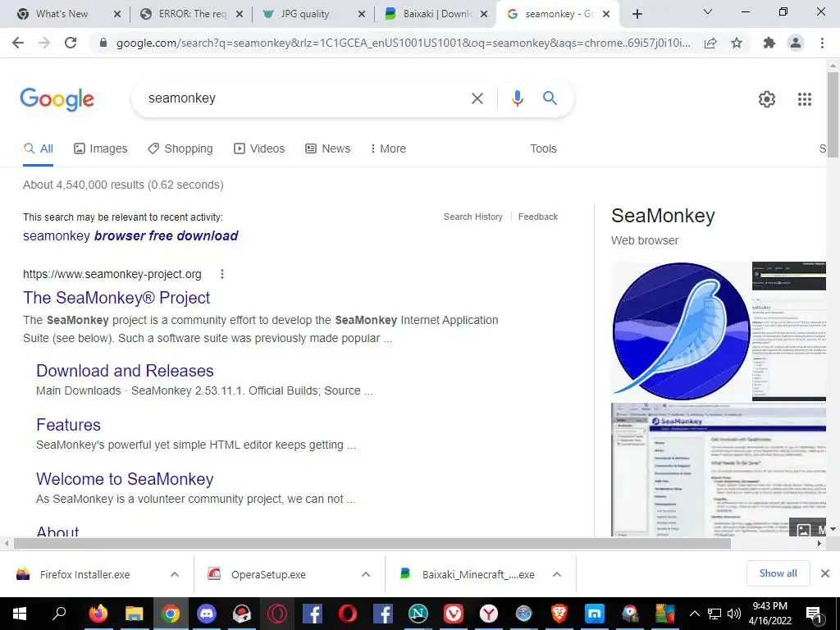
Task: Click the horizontal scrollbar at page bottom
Action: pos(372,544)
